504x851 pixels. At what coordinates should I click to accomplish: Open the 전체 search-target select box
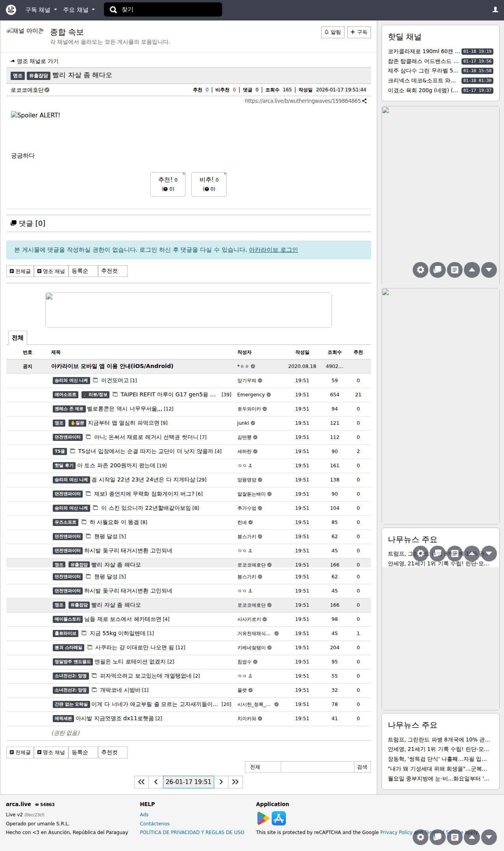263,767
